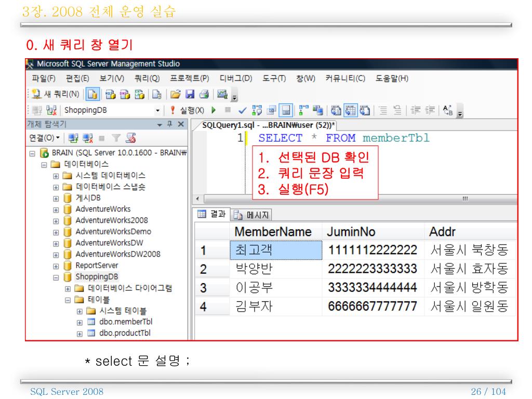
Task: Click the change connection icon beside ShoppingDB
Action: [x=51, y=110]
